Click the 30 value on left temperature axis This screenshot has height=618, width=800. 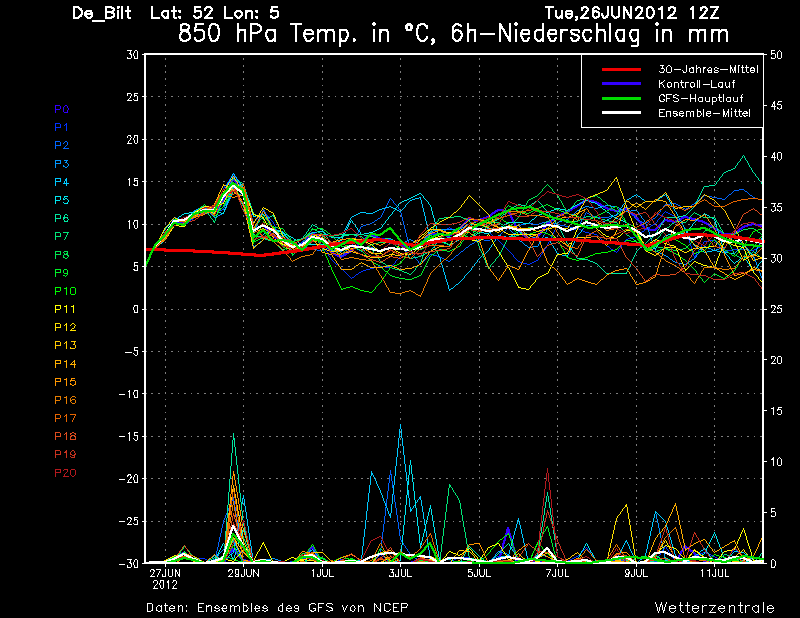point(133,55)
